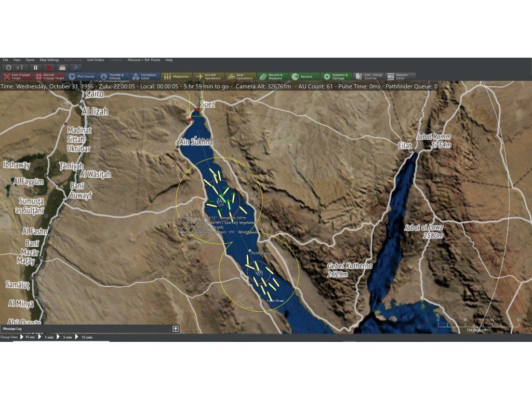
Task: Open the Unit Orders menu
Action: (x=96, y=60)
